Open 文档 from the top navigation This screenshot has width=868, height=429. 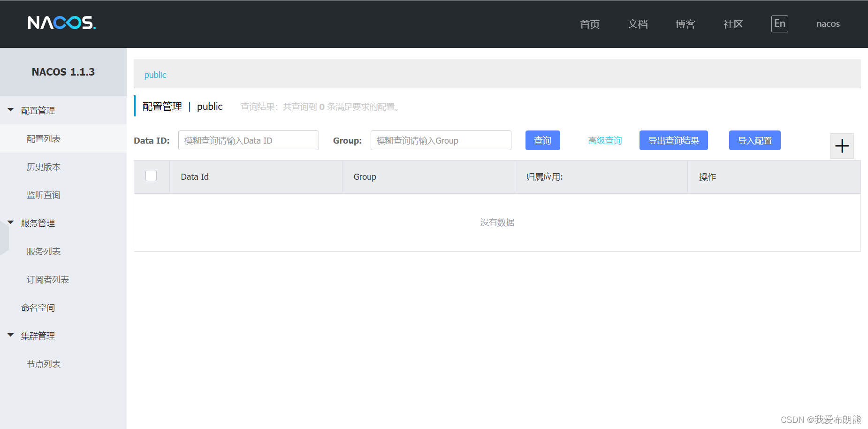pyautogui.click(x=637, y=24)
